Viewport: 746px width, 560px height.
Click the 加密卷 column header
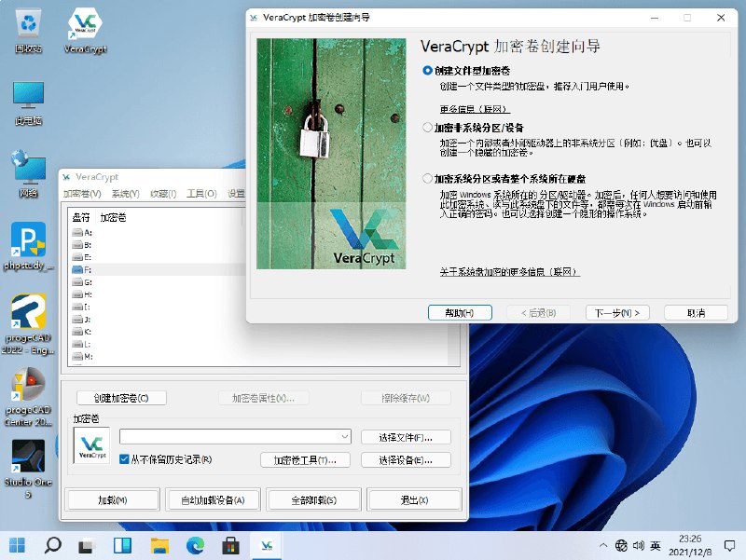coord(113,217)
